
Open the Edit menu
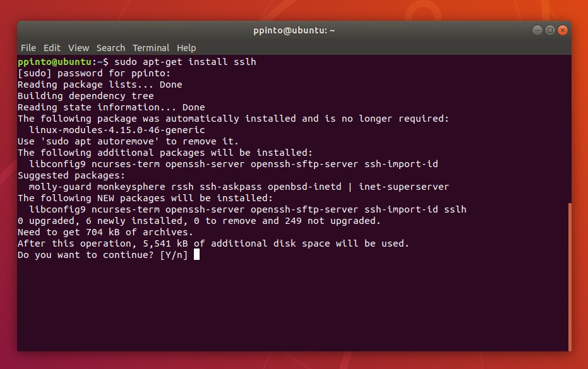coord(52,48)
